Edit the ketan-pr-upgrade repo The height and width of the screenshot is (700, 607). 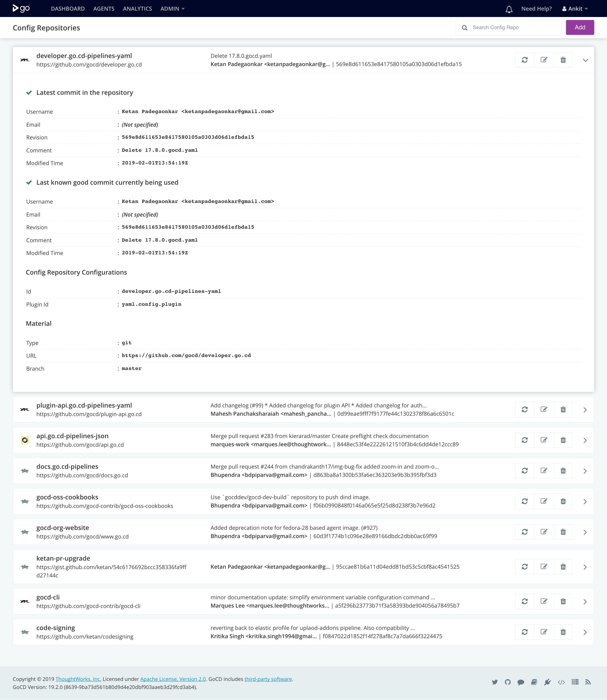(544, 567)
